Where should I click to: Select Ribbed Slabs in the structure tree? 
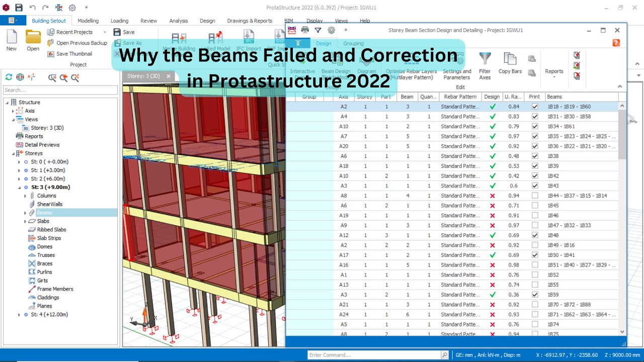click(x=51, y=230)
